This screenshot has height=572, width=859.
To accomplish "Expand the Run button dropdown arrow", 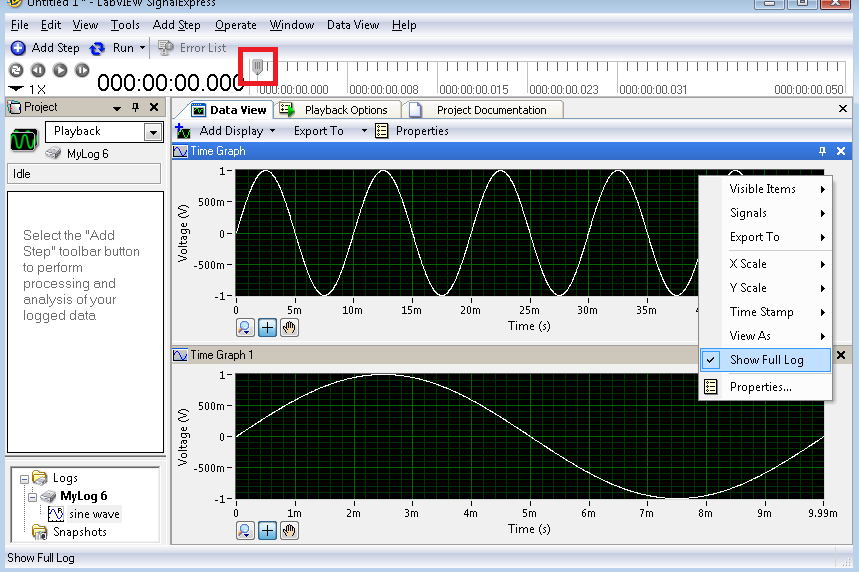I will 143,48.
